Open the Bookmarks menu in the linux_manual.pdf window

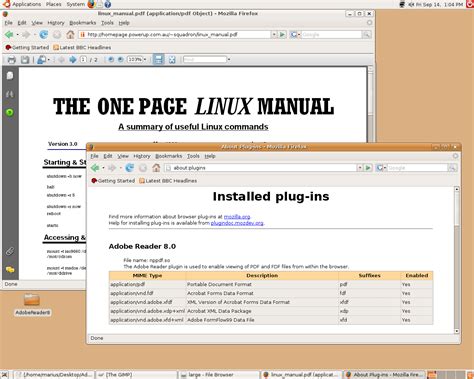(x=83, y=23)
